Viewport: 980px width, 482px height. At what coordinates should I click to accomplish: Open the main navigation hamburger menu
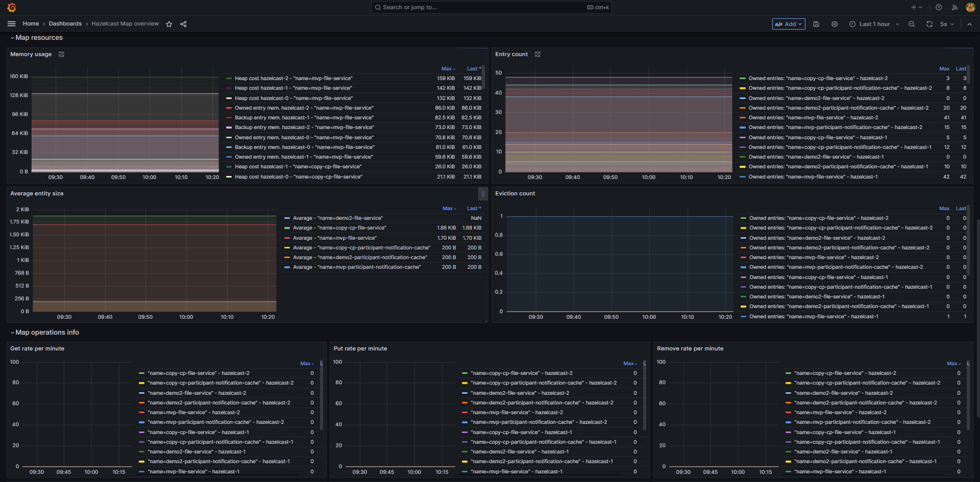[x=11, y=24]
